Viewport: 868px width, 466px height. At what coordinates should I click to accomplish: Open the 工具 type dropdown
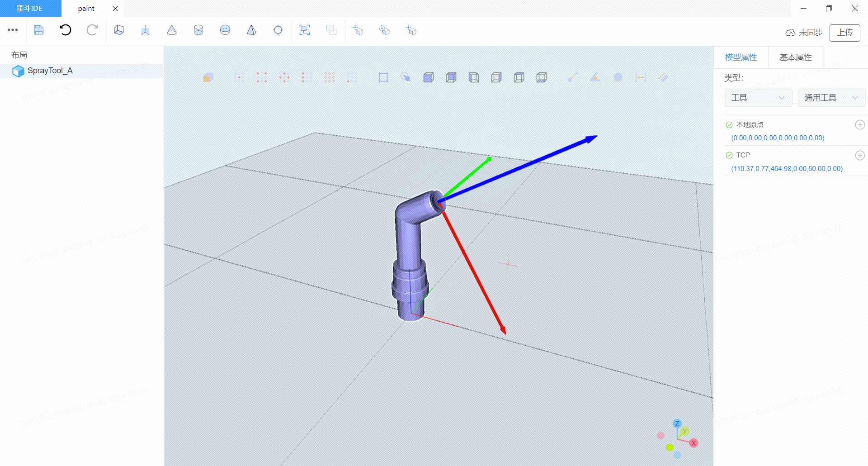click(758, 98)
